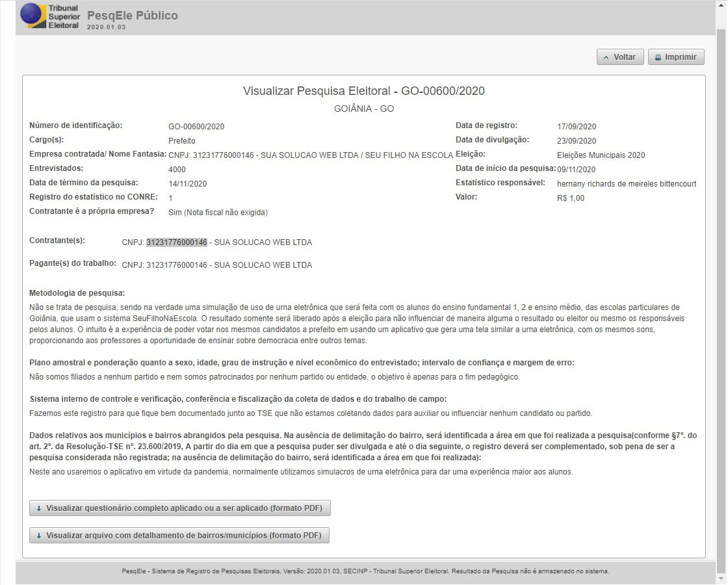
Task: Click the CNPJ in the Pagante(s) row
Action: coord(176,265)
